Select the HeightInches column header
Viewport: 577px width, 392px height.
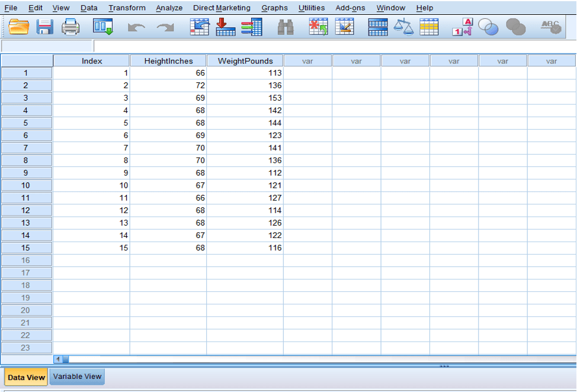[x=168, y=60]
